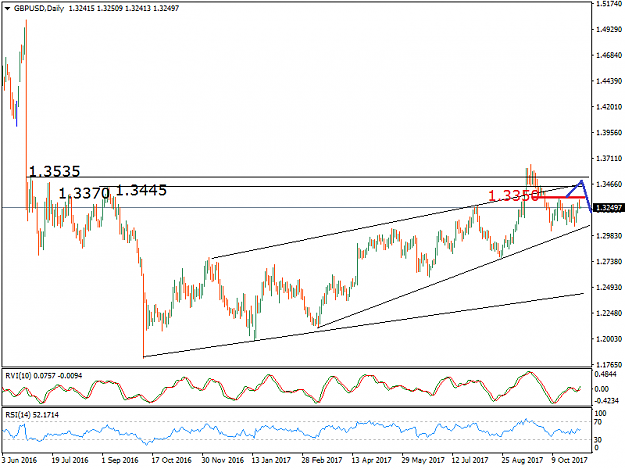Click the 30 Nov 2016 date label
Screen dimensions: 625x469
222,460
